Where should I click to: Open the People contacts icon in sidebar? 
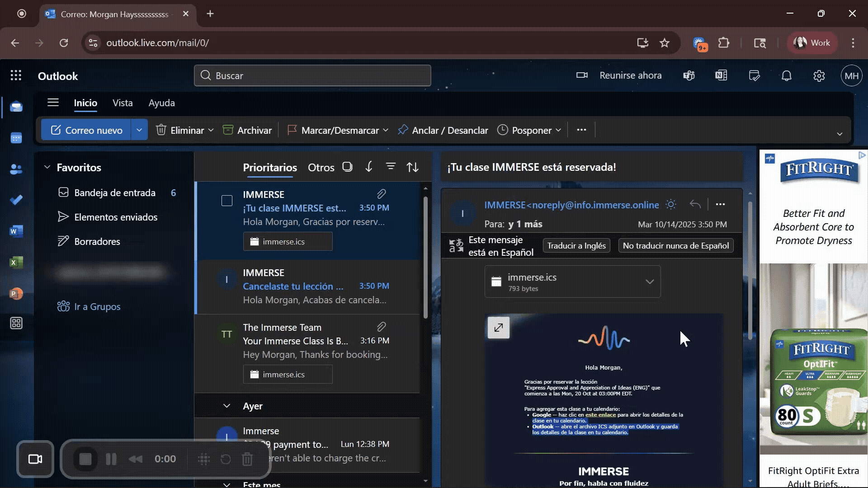(x=16, y=169)
